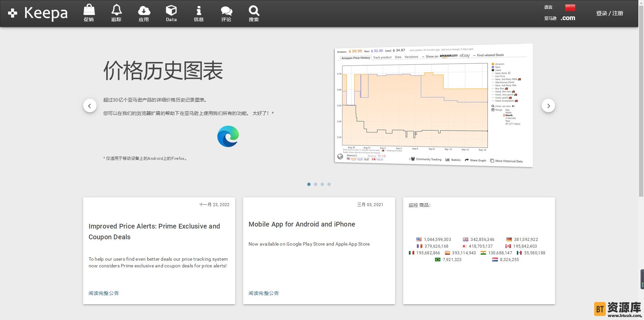Screen dimensions: 644x320
Task: Select the first carousel dot
Action: [309, 184]
